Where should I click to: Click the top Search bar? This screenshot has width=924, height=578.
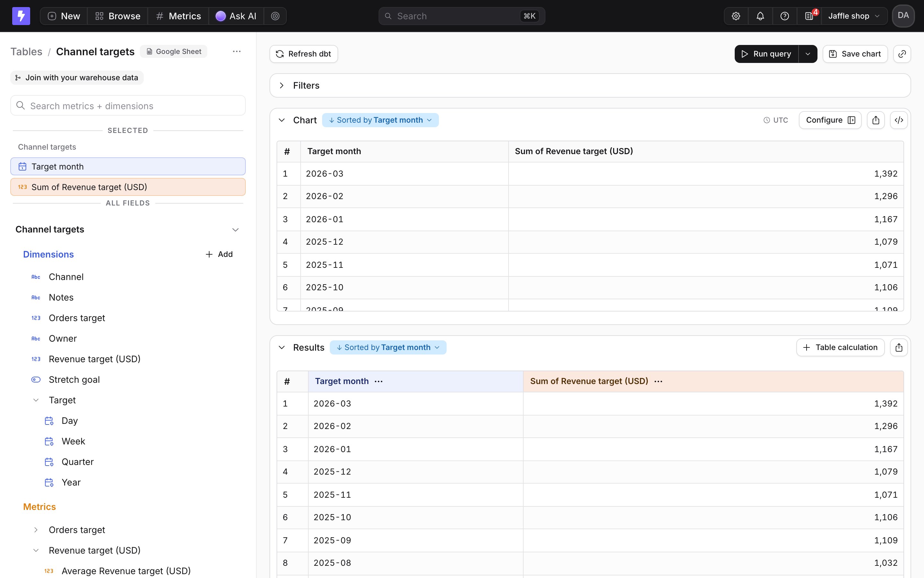point(462,16)
